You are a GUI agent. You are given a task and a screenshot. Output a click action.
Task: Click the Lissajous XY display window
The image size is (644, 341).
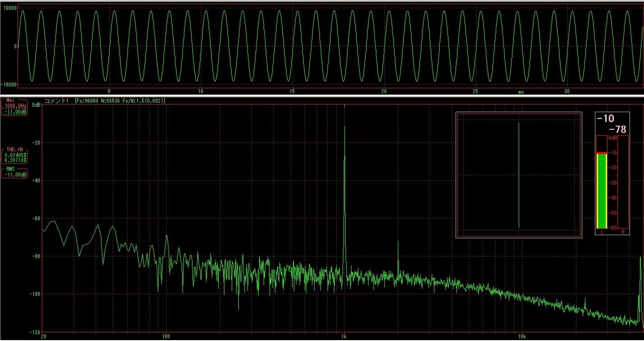coord(519,175)
